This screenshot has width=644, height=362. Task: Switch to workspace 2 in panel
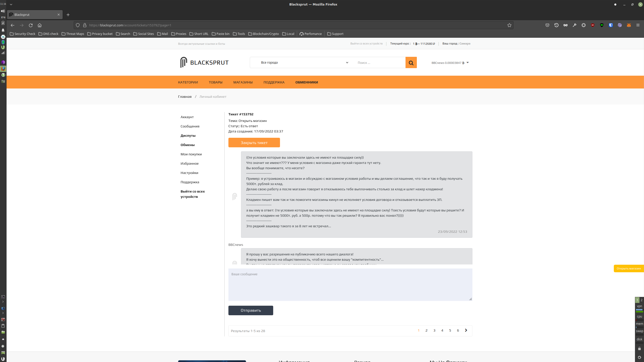[641, 300]
